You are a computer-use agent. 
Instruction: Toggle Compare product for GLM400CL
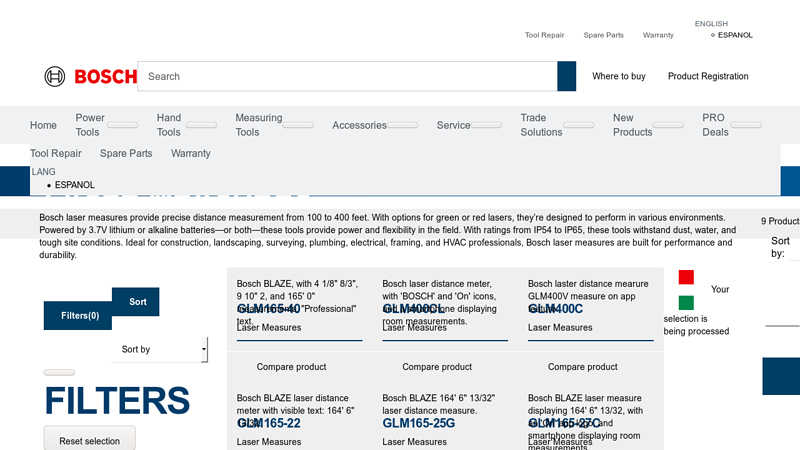click(437, 367)
